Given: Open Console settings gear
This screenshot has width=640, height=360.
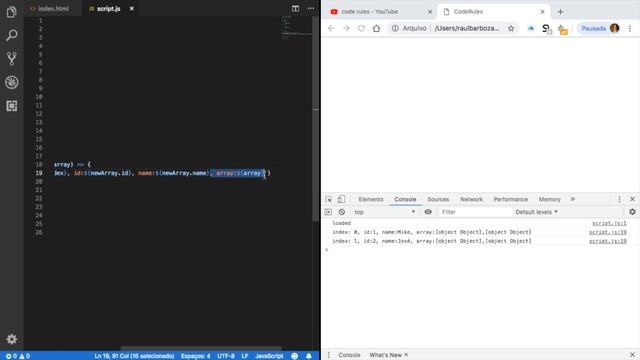Looking at the screenshot, I should pyautogui.click(x=632, y=212).
